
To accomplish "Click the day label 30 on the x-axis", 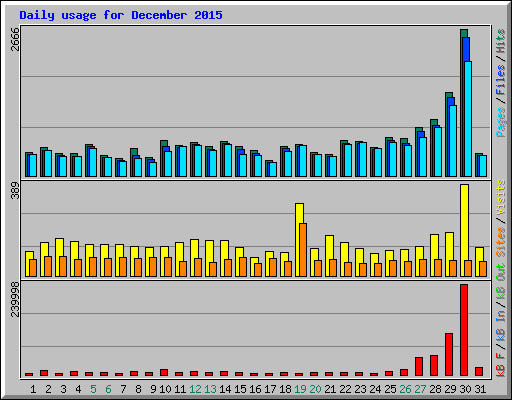I will [465, 389].
